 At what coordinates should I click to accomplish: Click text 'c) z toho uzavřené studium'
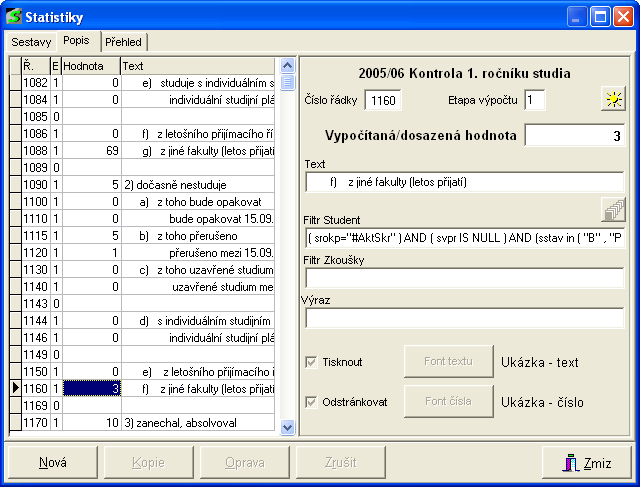coord(206,270)
